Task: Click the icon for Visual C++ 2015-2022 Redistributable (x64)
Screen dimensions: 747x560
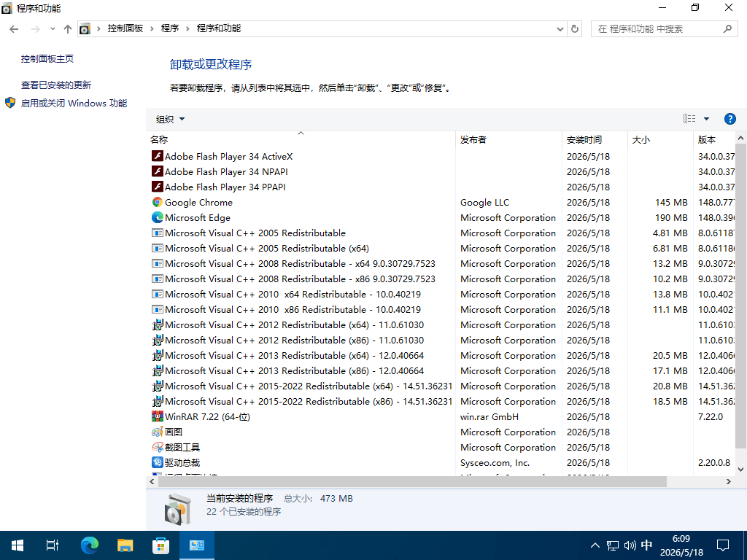Action: click(158, 386)
